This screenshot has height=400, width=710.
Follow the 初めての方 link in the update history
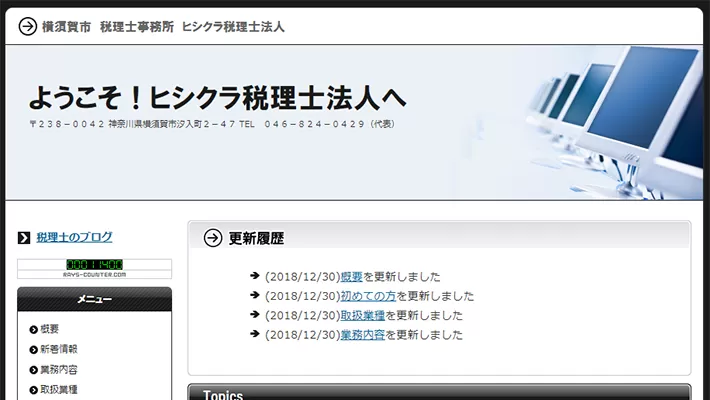click(368, 296)
